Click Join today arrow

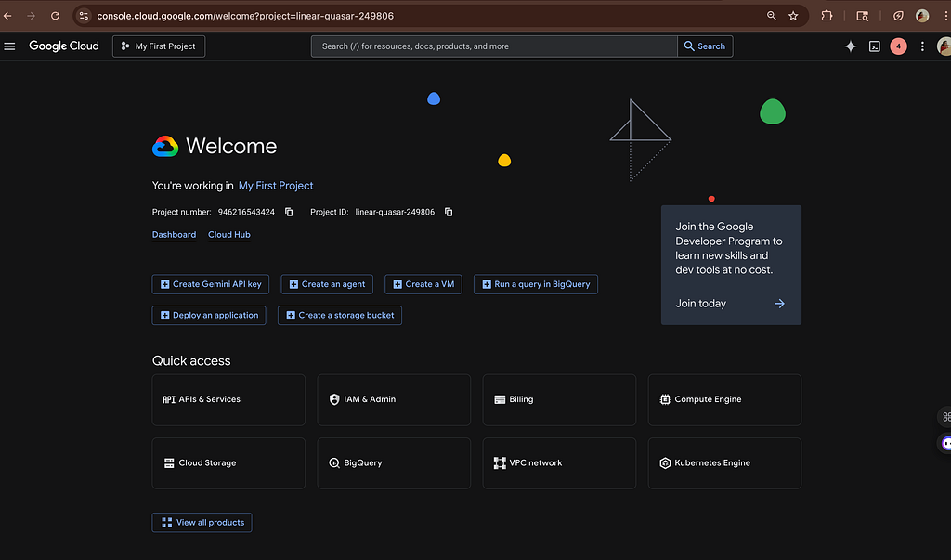[x=779, y=304]
